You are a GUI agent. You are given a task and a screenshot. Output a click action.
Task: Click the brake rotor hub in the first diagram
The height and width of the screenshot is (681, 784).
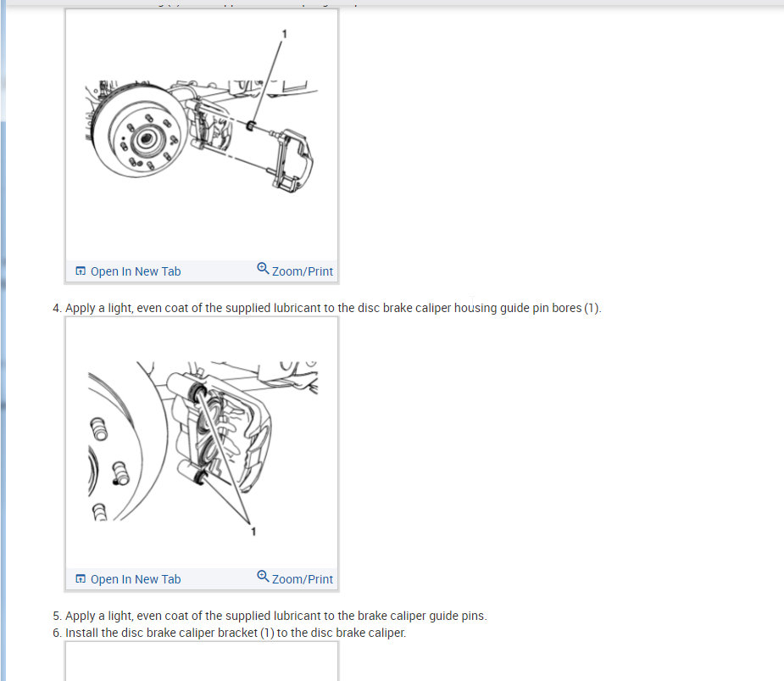[146, 138]
